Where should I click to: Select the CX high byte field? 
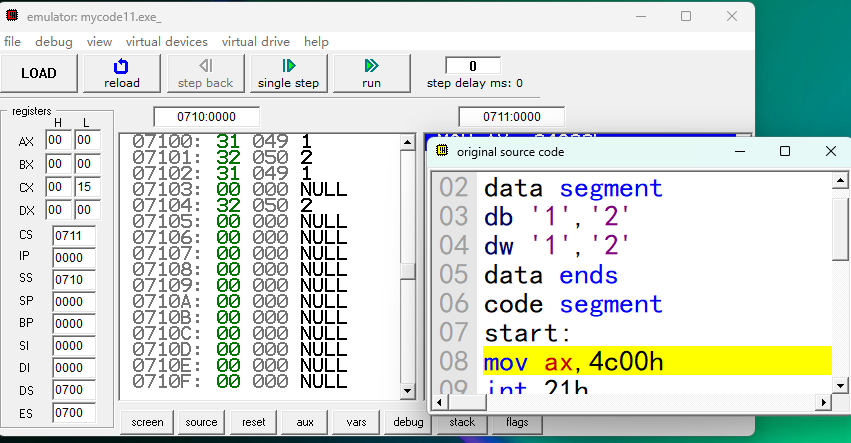(58, 187)
